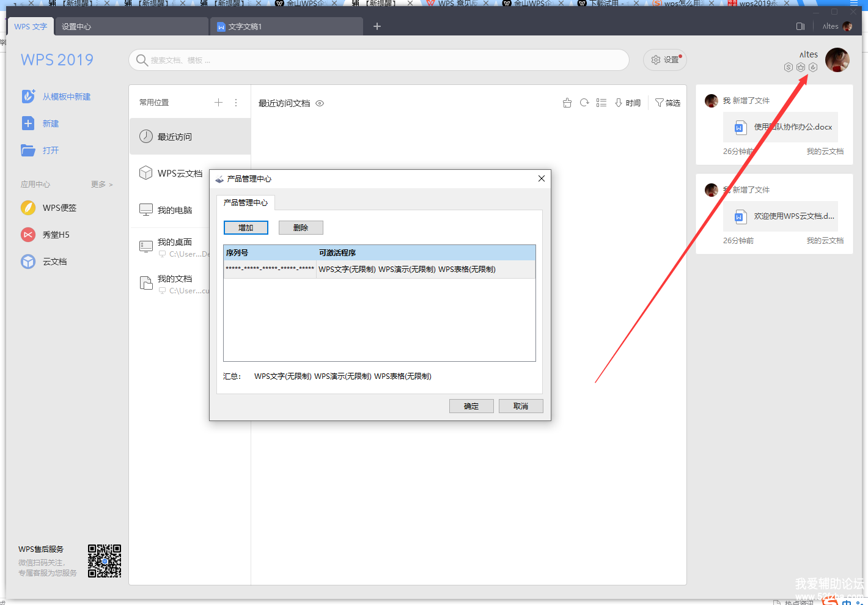Image resolution: width=868 pixels, height=605 pixels.
Task: Add a new location with plus icon
Action: [x=218, y=103]
